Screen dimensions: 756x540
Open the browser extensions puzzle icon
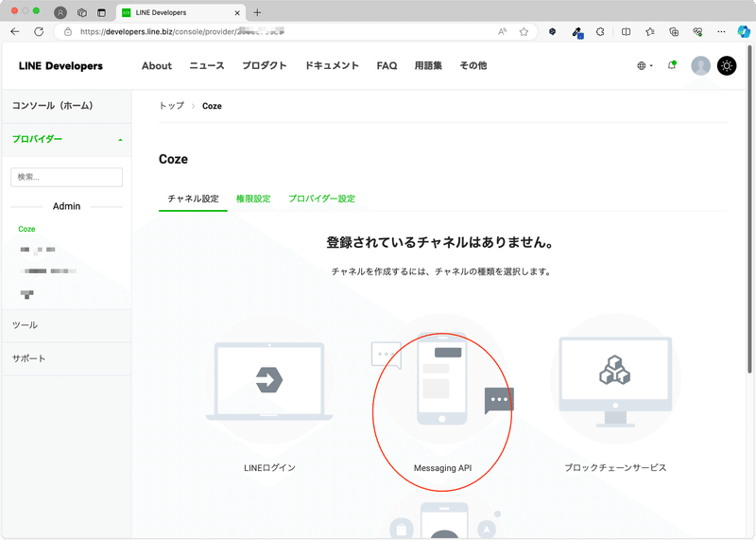pos(600,32)
